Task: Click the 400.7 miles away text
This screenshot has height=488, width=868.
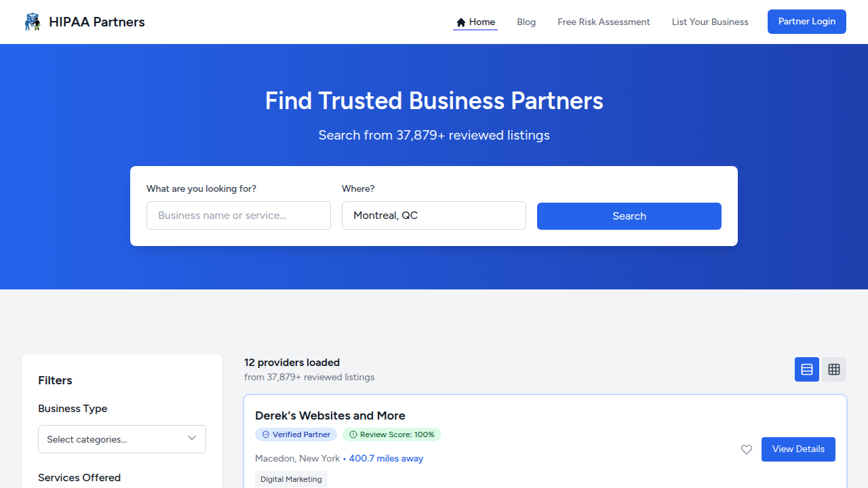Action: [386, 459]
